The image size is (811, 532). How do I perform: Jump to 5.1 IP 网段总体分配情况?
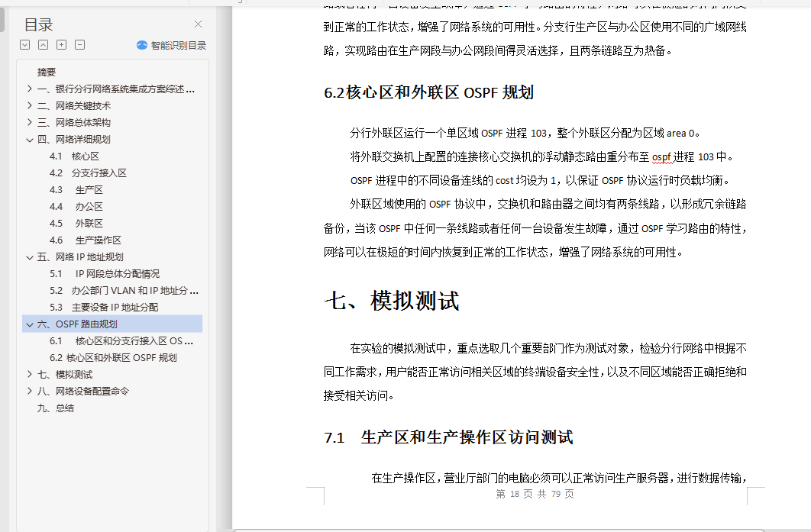tap(105, 273)
